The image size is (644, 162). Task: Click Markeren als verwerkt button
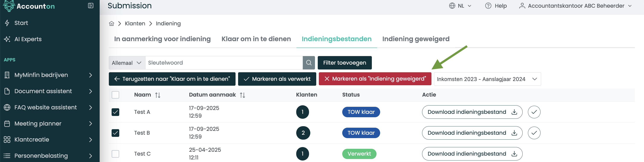[277, 79]
